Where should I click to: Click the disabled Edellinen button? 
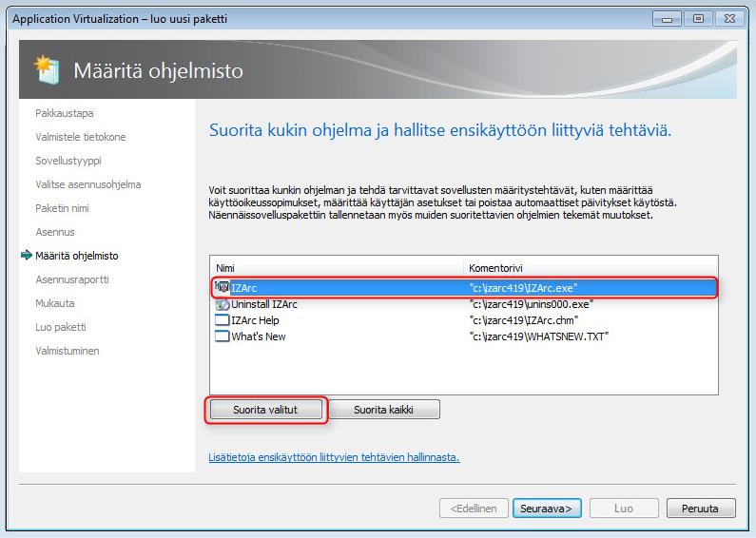474,509
